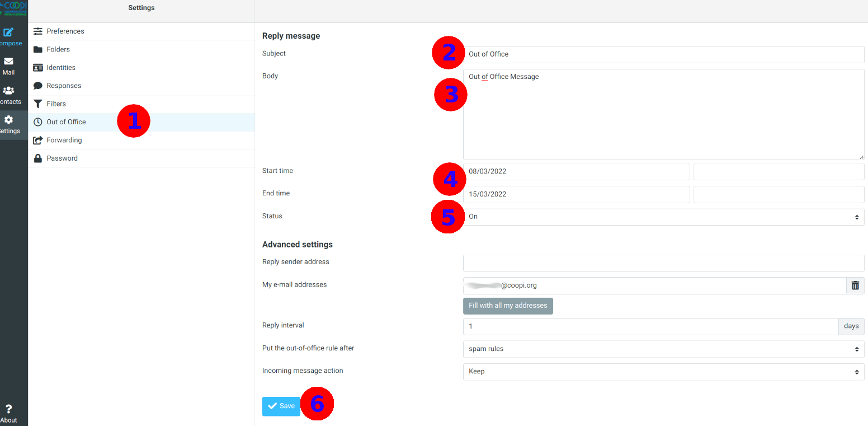
Task: Expand the Status dropdown
Action: [x=663, y=217]
